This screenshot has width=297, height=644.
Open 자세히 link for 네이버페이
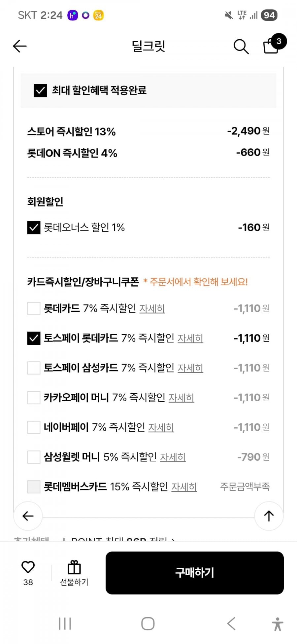coord(161,428)
